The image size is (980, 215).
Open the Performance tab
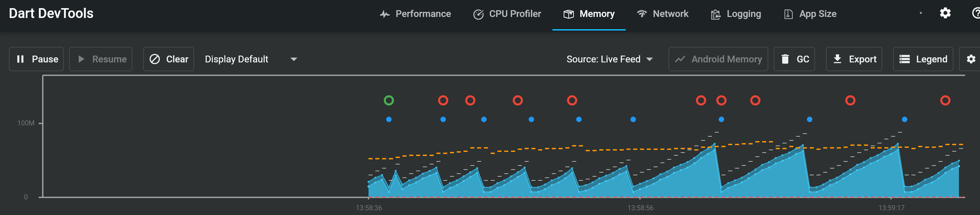point(415,14)
